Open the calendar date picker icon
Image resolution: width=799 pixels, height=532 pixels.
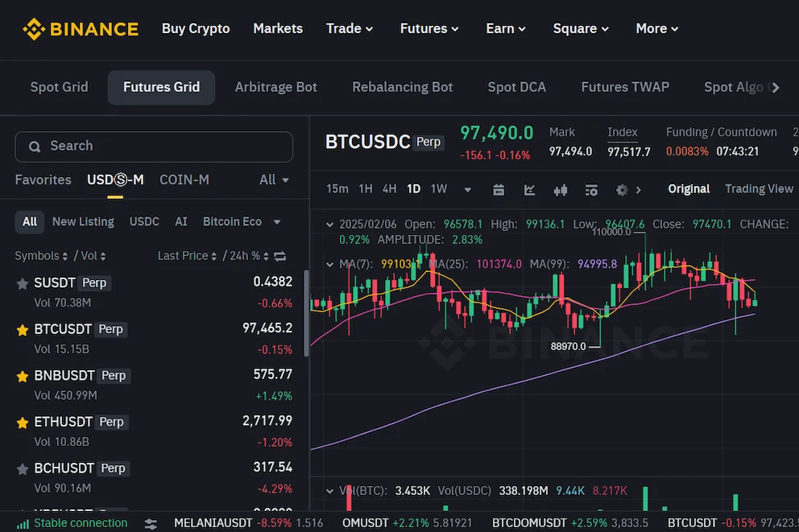499,190
